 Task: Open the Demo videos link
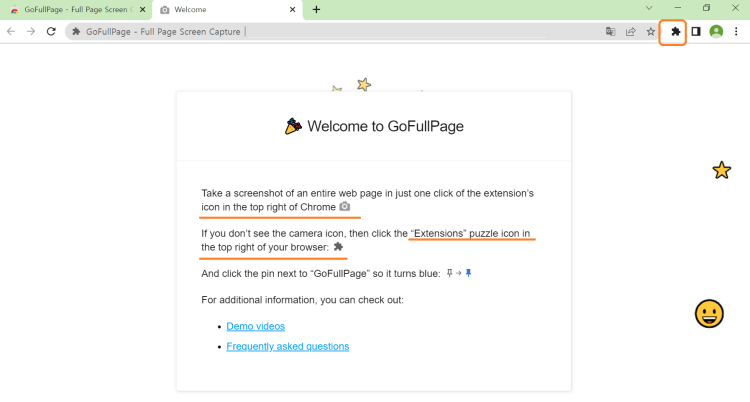[255, 326]
